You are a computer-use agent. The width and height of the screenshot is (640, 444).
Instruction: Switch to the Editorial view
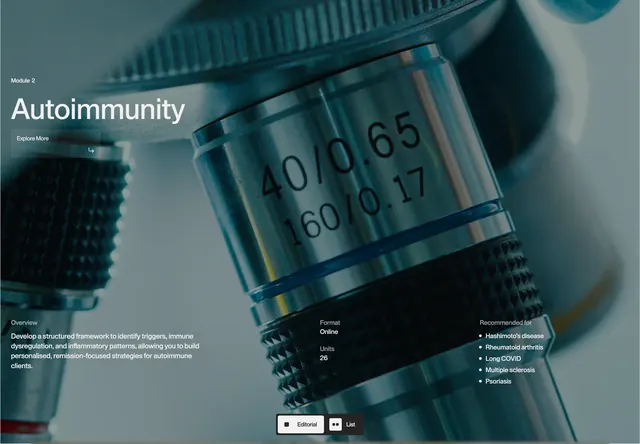(x=301, y=424)
